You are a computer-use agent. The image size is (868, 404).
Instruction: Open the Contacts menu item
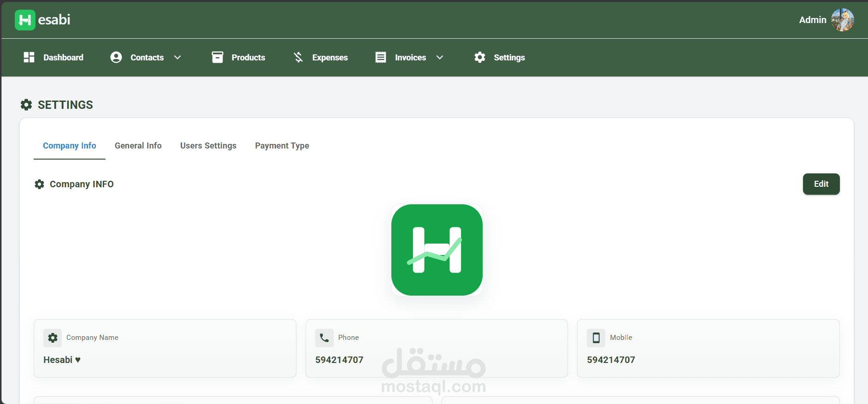(147, 57)
